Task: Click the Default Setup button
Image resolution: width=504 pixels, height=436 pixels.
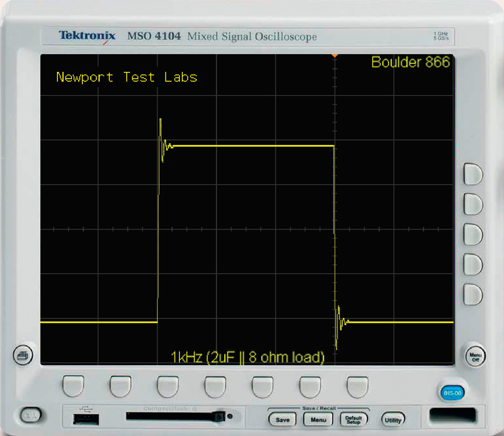Action: tap(354, 420)
